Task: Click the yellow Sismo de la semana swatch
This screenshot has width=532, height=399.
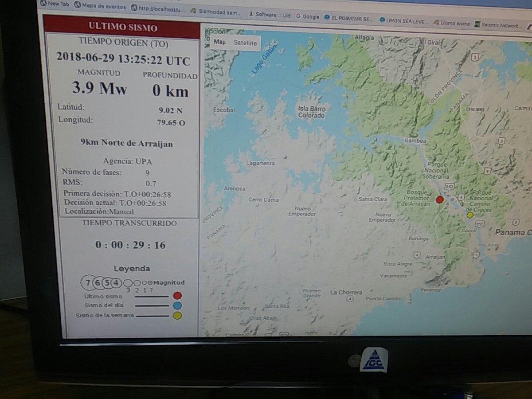Action: (x=177, y=316)
